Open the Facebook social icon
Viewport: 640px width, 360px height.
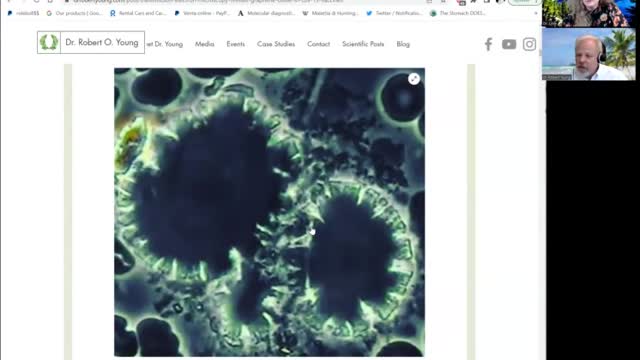point(489,44)
